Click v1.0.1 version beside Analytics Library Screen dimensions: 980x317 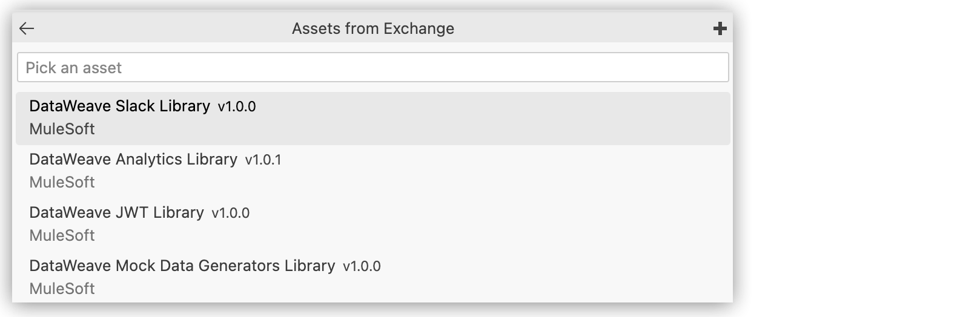click(263, 160)
